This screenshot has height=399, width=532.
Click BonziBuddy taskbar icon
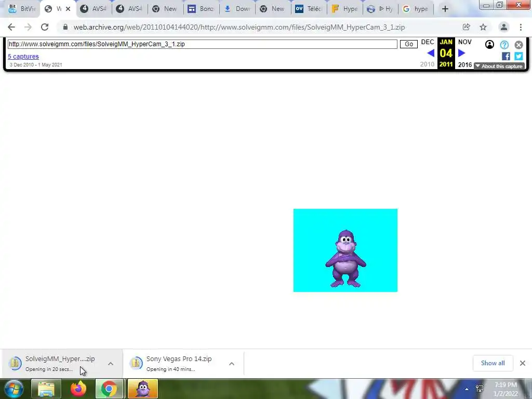143,389
